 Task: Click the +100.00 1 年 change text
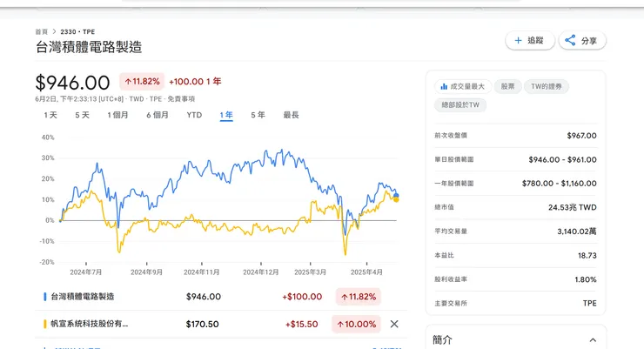(195, 82)
